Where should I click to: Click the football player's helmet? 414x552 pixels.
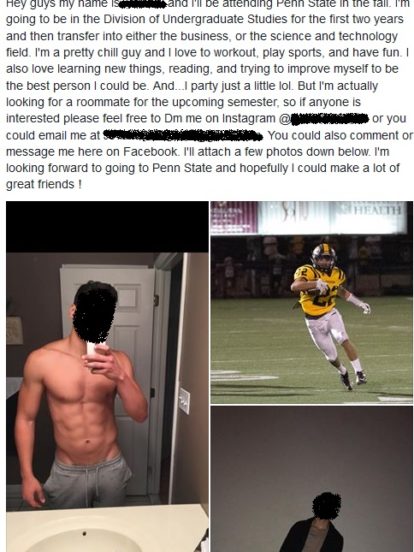click(324, 256)
